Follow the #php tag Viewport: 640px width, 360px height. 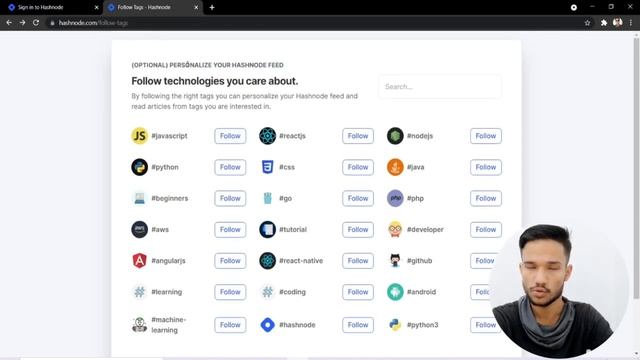tap(486, 198)
